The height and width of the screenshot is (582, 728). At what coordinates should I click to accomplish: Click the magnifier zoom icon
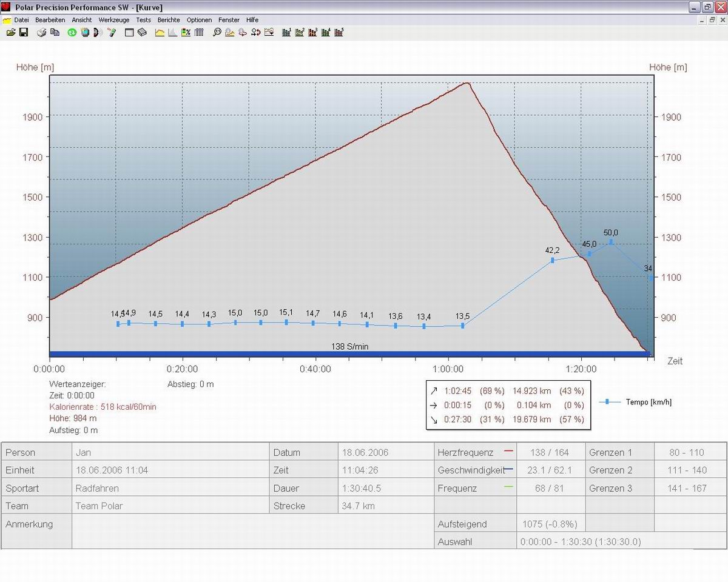coord(217,32)
